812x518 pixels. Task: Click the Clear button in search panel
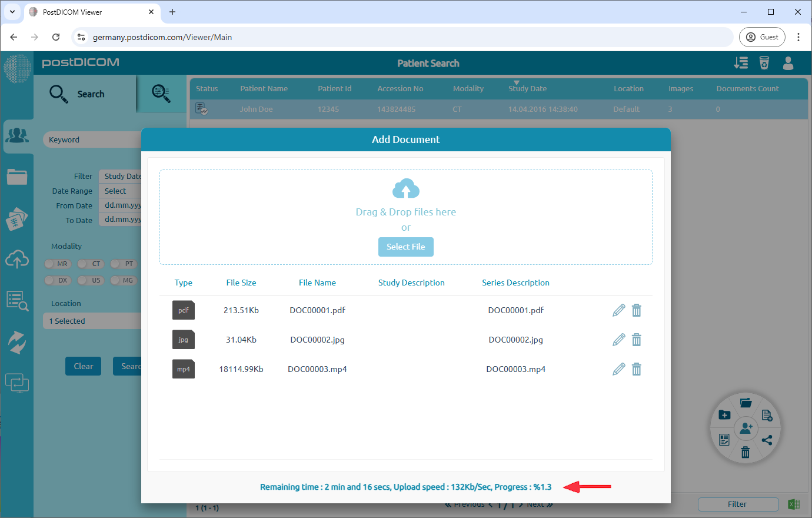click(x=83, y=366)
